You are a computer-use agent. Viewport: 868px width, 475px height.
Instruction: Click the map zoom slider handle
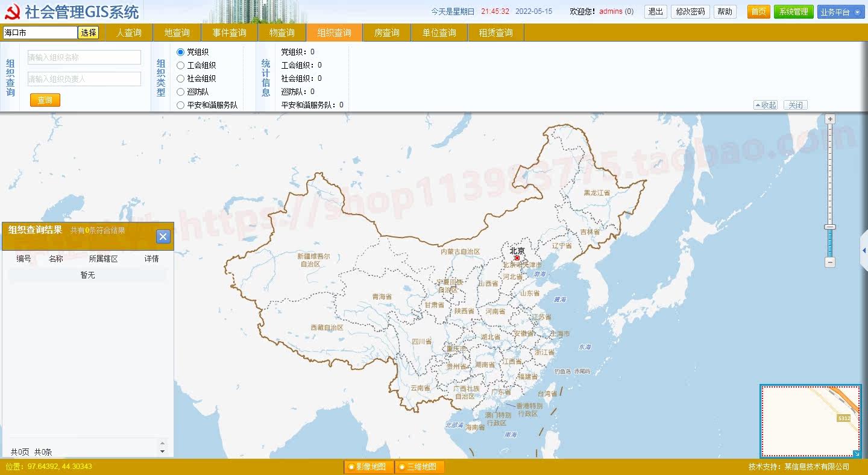click(x=830, y=227)
